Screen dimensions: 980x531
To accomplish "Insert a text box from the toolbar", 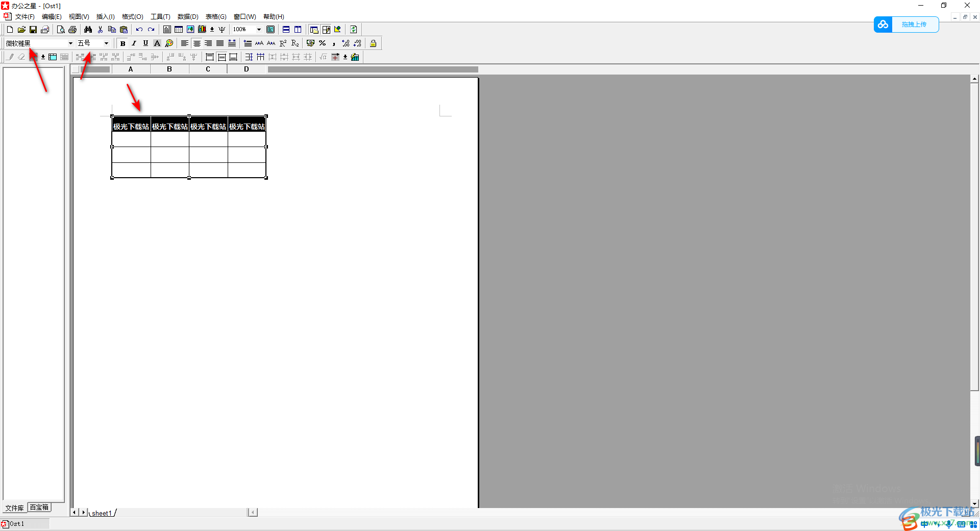I will coord(167,30).
